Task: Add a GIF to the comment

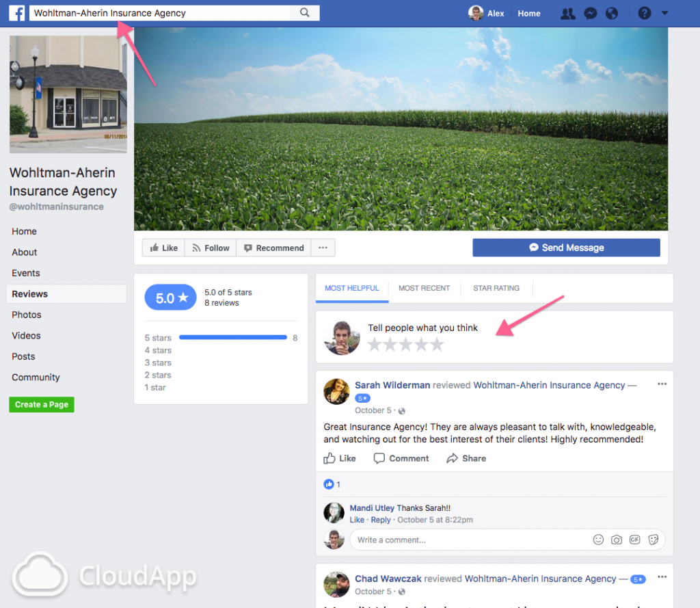Action: (x=635, y=540)
